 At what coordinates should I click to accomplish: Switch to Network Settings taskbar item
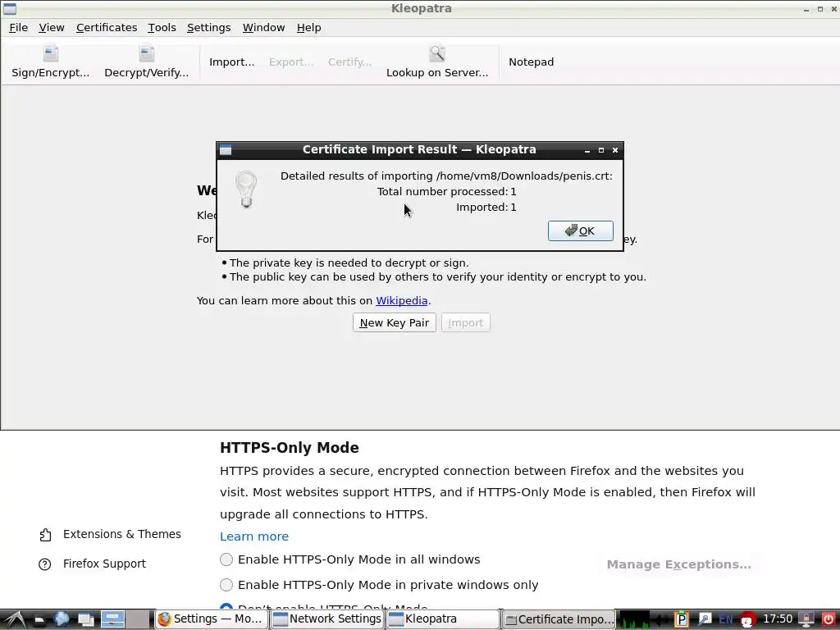click(x=326, y=619)
